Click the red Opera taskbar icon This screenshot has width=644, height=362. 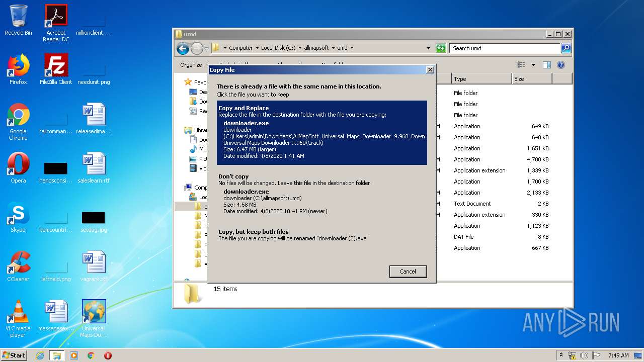point(108,355)
